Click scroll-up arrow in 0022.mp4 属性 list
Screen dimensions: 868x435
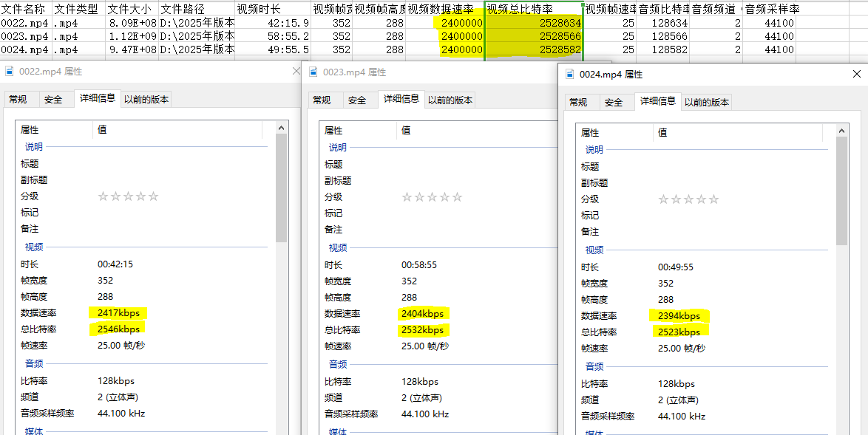(281, 129)
